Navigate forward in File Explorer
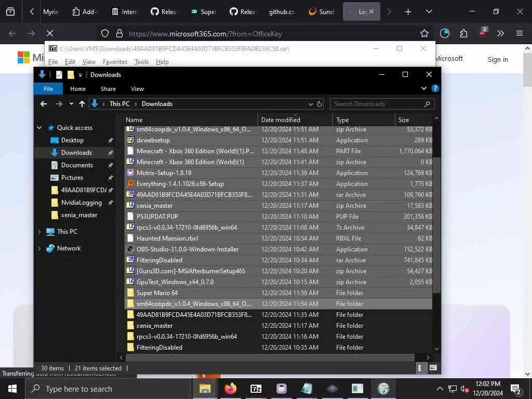This screenshot has width=532, height=399. [x=59, y=104]
